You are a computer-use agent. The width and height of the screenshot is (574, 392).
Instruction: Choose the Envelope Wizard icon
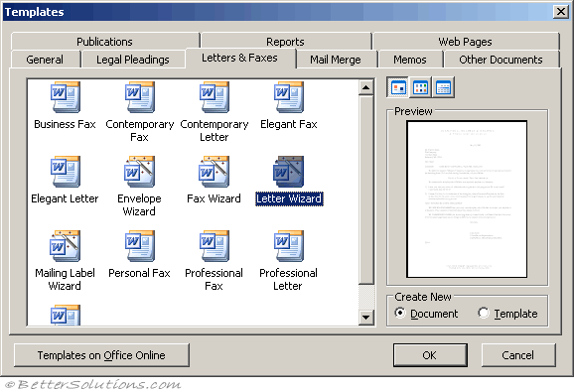(139, 172)
